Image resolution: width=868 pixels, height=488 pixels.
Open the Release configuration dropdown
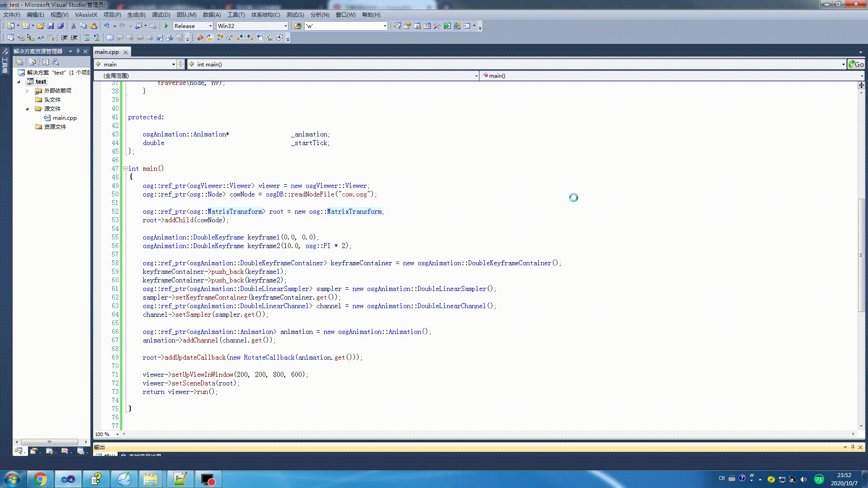tap(210, 26)
